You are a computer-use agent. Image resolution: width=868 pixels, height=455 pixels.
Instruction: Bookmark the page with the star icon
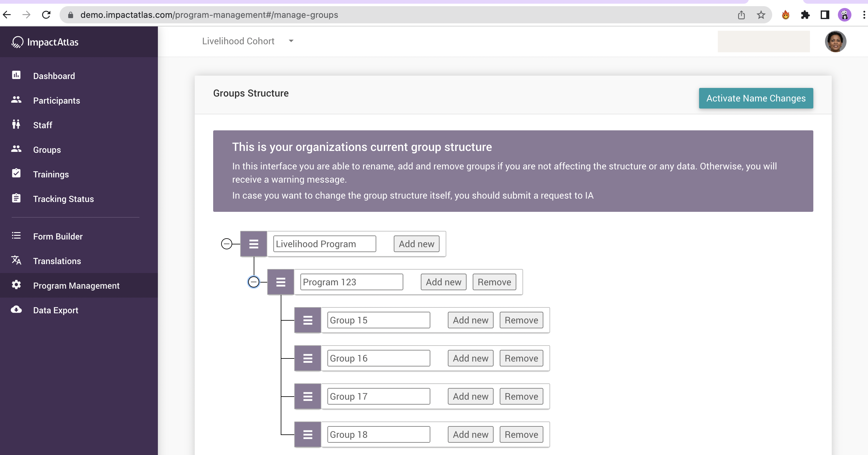pos(761,15)
